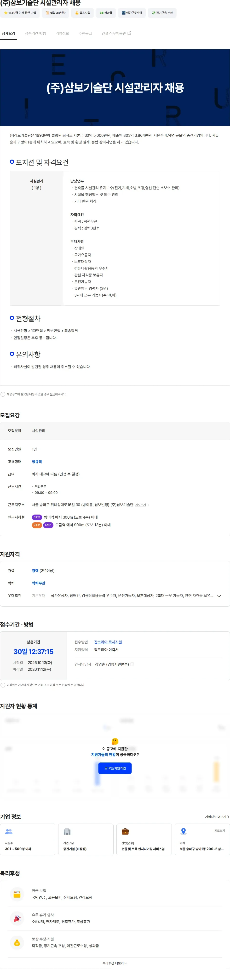Click the chevron after the 근무지주소 지도보기 link
The image size is (230, 980).
tap(149, 505)
